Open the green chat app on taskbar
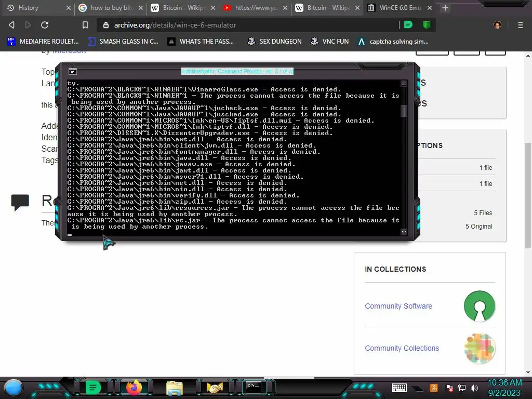The height and width of the screenshot is (399, 532). click(93, 388)
